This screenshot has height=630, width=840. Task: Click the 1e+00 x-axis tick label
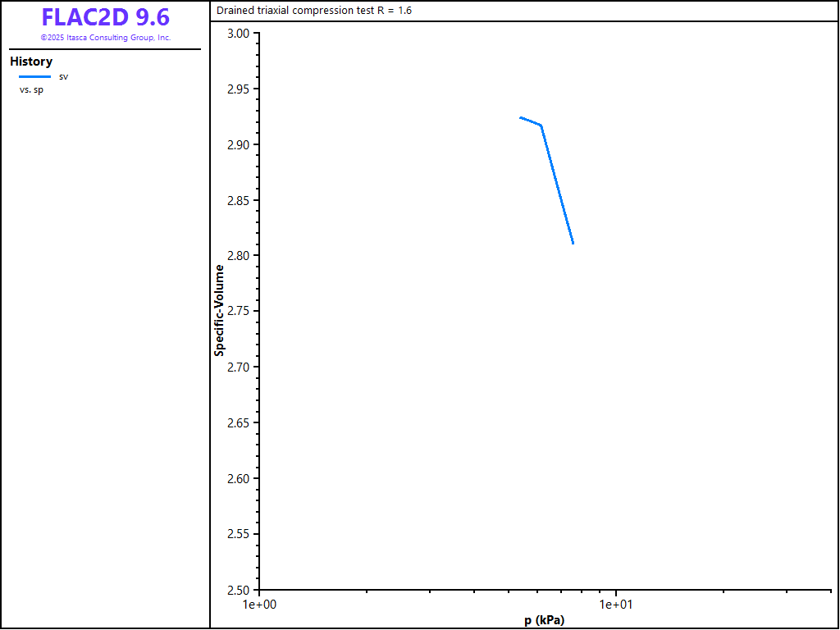coord(258,605)
